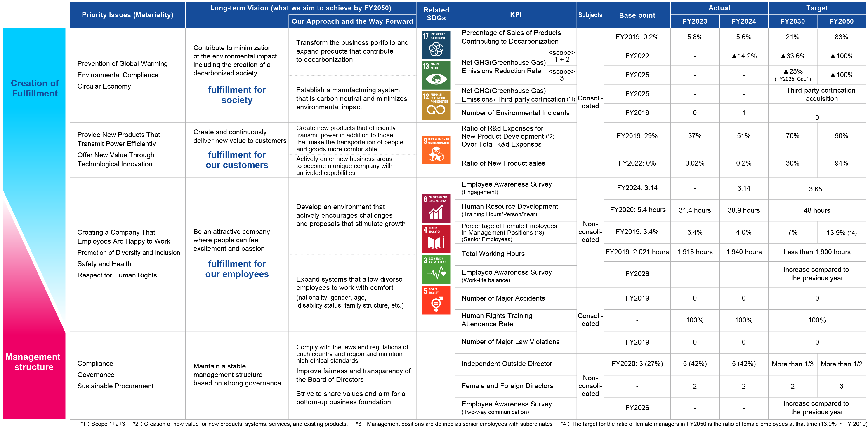
Task: Click the 'Circular Economy' priority issue
Action: pos(104,86)
